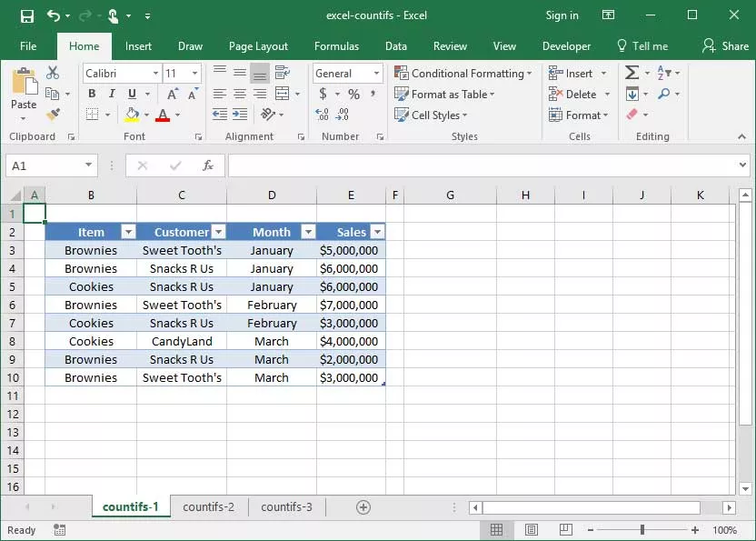Open Sort & Filter A-Z icon
The height and width of the screenshot is (541, 756).
coord(664,73)
